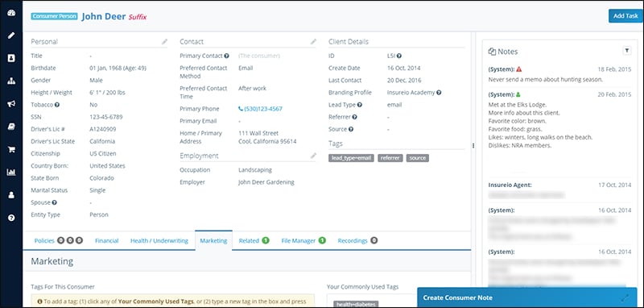Click the Height / Weight value 6' 1" / 200 lbs
The image size is (644, 308).
pos(107,93)
